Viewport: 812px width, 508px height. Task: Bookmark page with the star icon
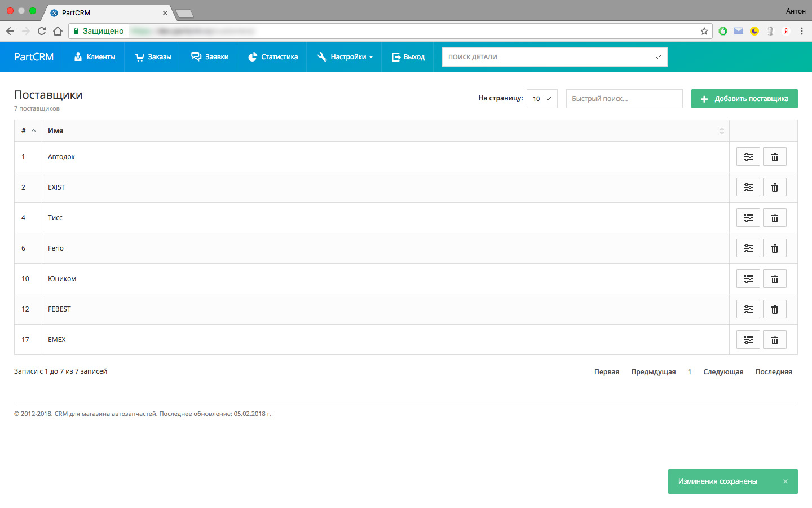click(x=704, y=31)
